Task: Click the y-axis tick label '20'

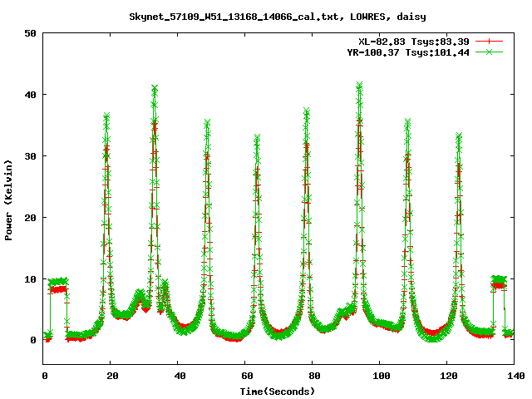Action: tap(30, 218)
